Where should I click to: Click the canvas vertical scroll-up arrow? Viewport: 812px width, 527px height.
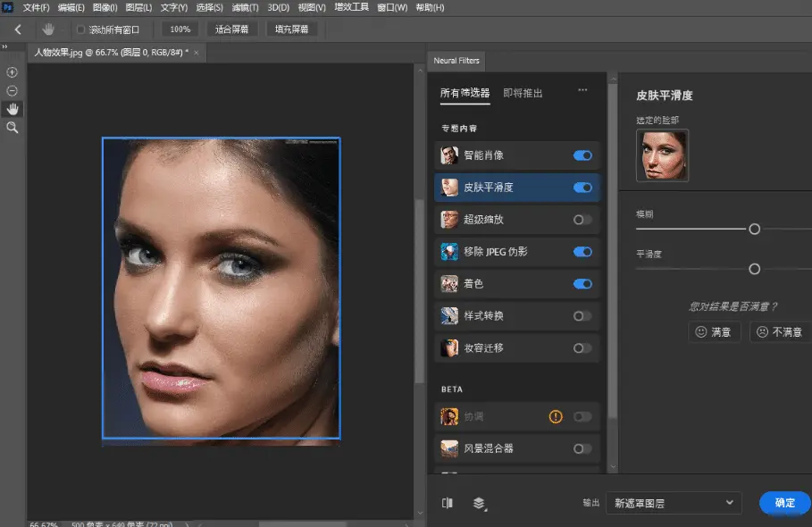tap(420, 70)
